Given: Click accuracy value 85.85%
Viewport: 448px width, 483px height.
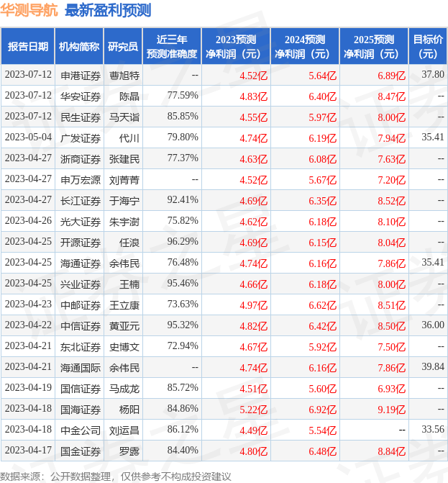Looking at the screenshot, I should [183, 117].
